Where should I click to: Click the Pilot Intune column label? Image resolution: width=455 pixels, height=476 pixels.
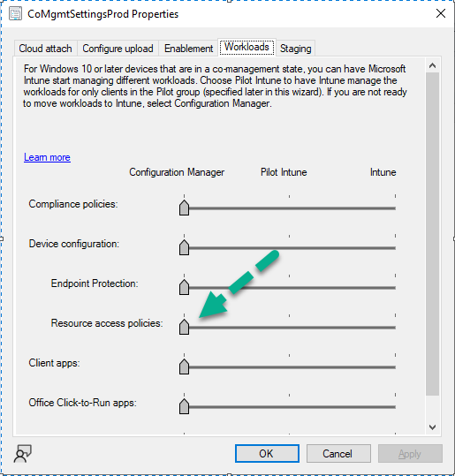pos(284,172)
